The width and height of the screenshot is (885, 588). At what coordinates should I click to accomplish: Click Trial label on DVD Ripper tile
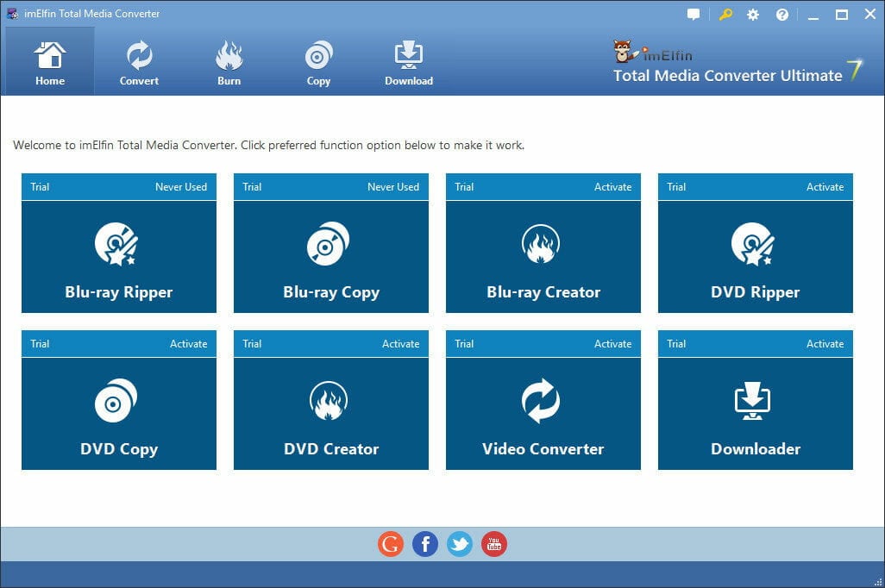tap(676, 187)
